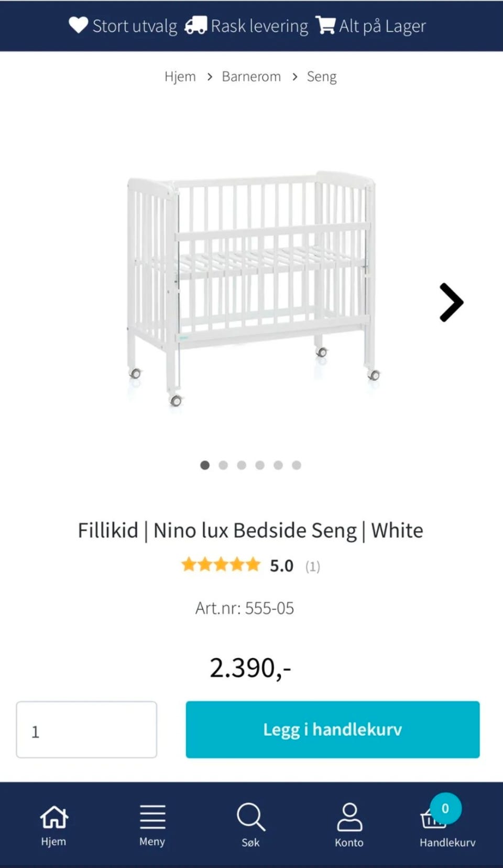This screenshot has width=503, height=868.
Task: Jump to the third carousel dot
Action: [x=242, y=465]
